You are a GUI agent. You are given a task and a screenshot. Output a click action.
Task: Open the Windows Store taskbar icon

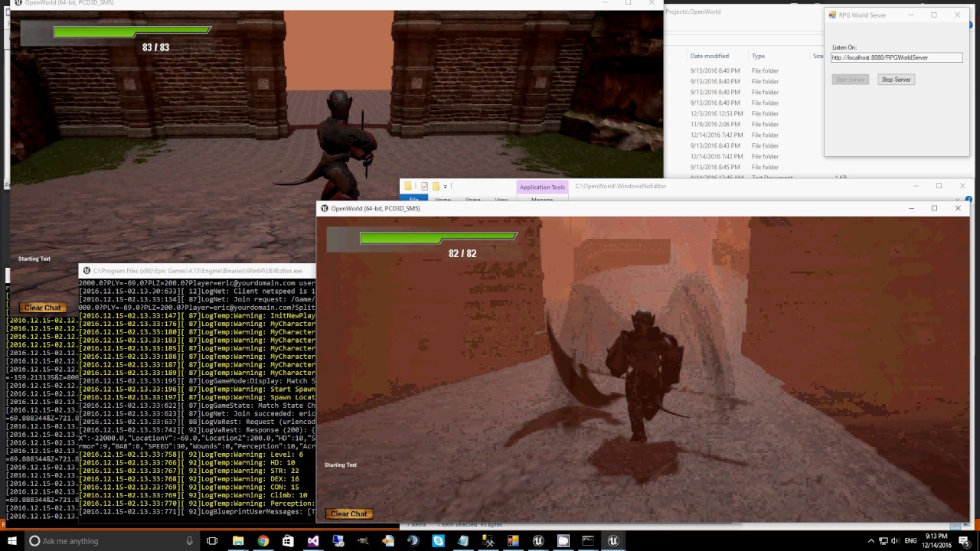coord(288,541)
